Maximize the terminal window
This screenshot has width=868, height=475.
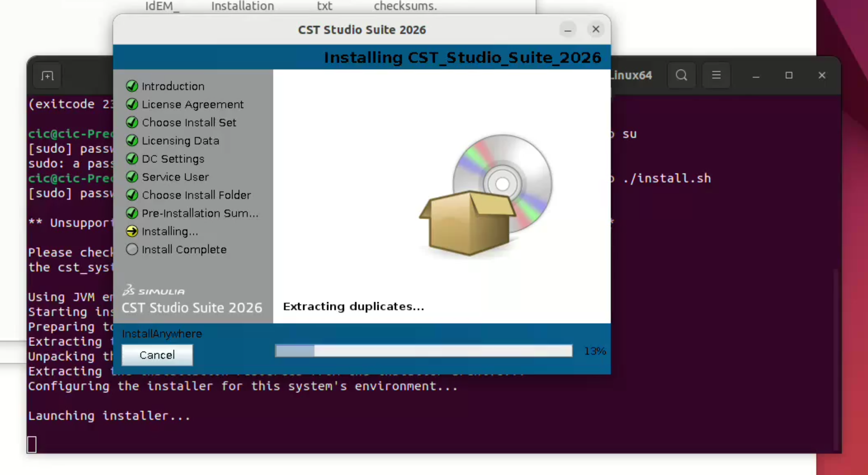[x=789, y=76]
